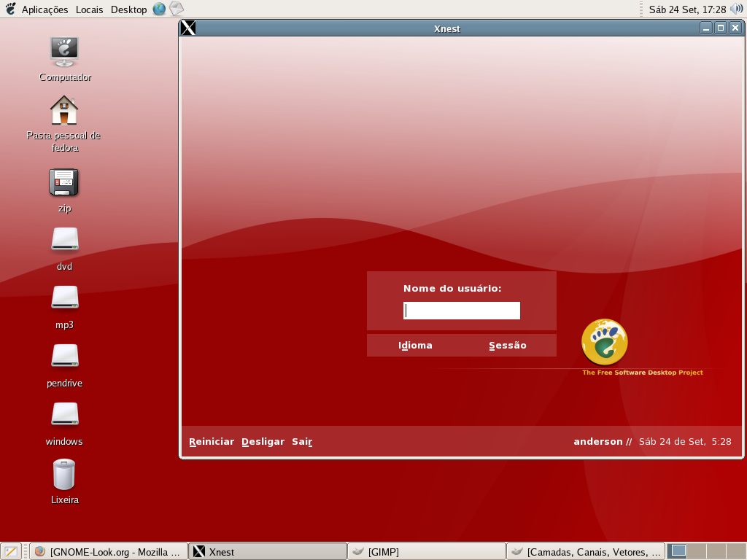Viewport: 747px width, 560px height.
Task: Open the Desktop menu
Action: 128,9
